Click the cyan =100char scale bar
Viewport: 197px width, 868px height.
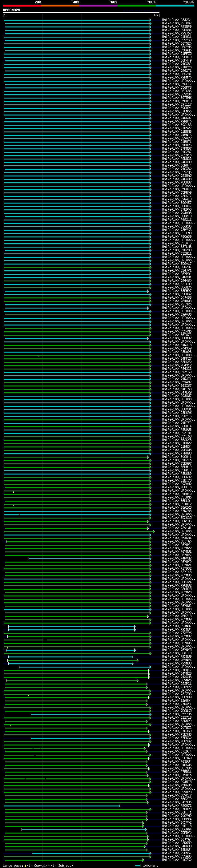click(137, 865)
